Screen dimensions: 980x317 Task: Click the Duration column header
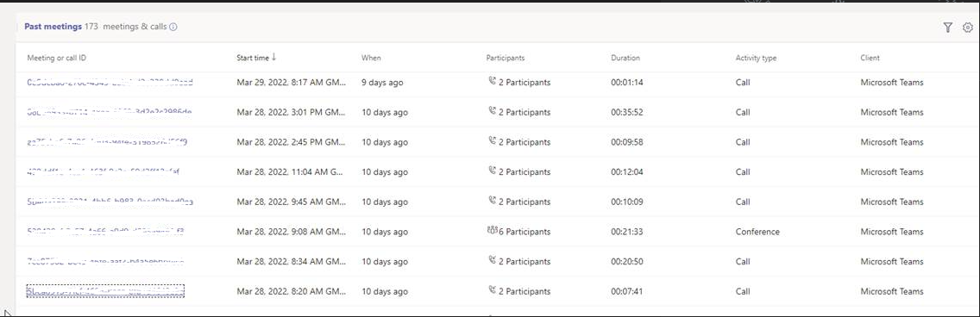625,58
